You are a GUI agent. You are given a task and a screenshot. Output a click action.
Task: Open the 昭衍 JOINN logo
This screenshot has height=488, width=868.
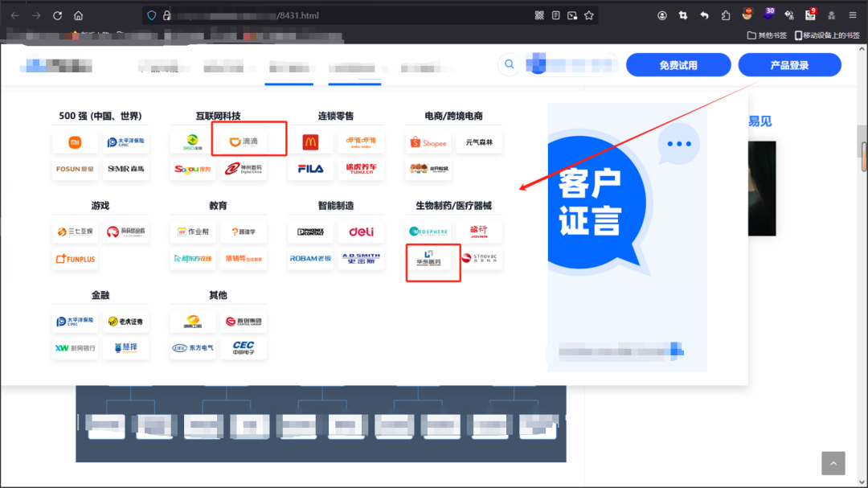pyautogui.click(x=479, y=232)
